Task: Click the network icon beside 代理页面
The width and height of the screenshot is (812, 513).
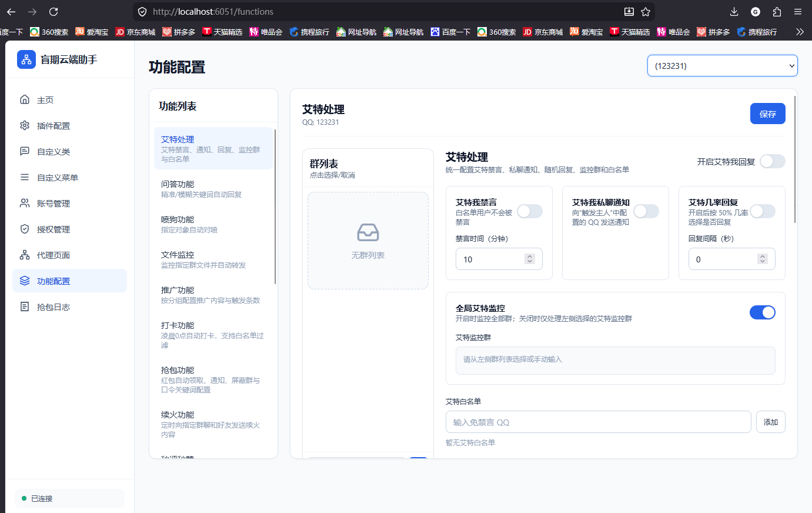Action: [x=25, y=255]
